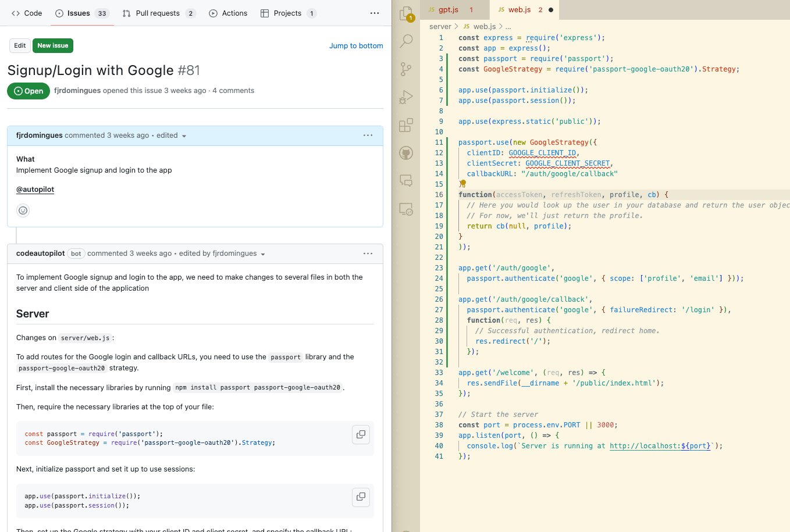This screenshot has height=532, width=790.
Task: Open the kebab menu on codeautopilot's comment
Action: 368,253
